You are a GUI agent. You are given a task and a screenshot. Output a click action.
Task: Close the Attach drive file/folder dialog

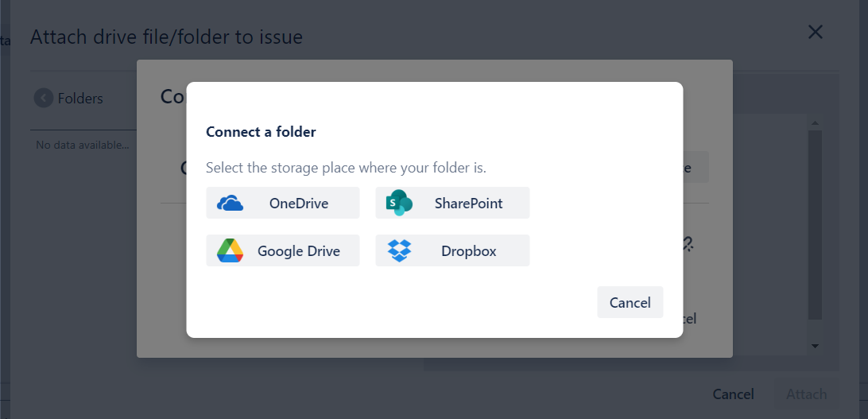pyautogui.click(x=815, y=33)
